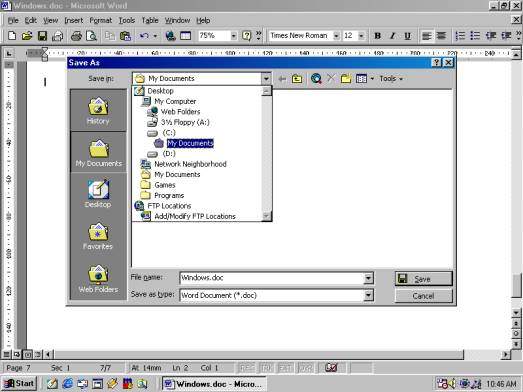Click the Increase Indent icon

pos(506,35)
